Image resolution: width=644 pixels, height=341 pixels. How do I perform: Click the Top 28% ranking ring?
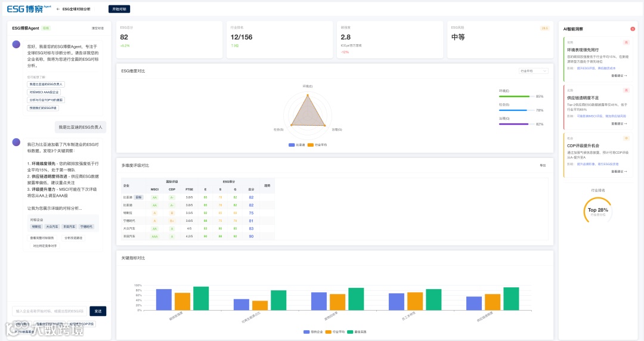pyautogui.click(x=597, y=211)
